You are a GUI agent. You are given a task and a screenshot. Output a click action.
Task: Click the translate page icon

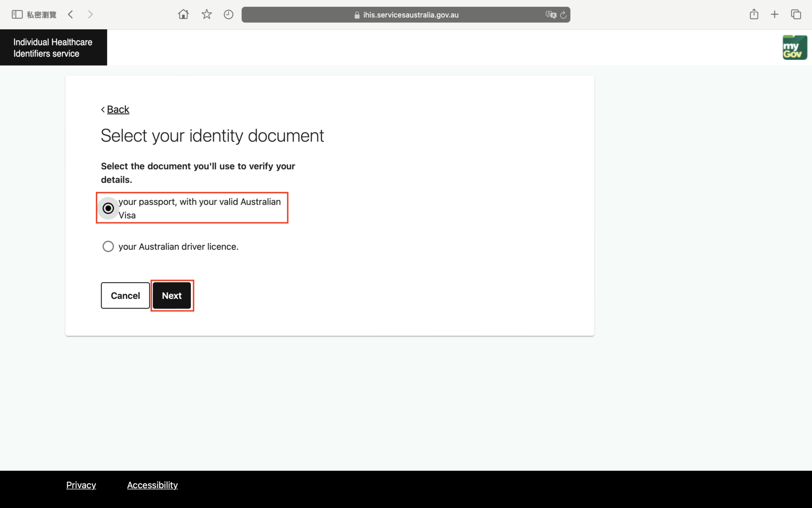550,15
